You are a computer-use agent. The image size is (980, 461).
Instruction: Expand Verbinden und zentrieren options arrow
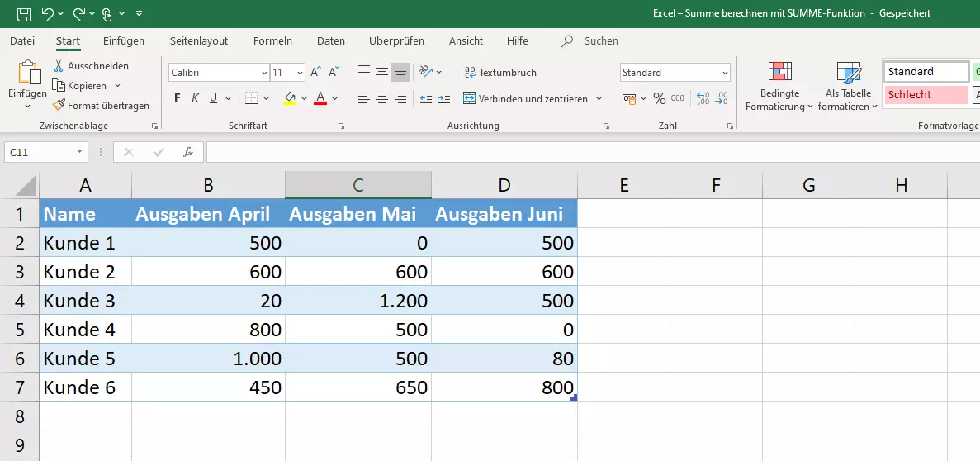pos(599,99)
